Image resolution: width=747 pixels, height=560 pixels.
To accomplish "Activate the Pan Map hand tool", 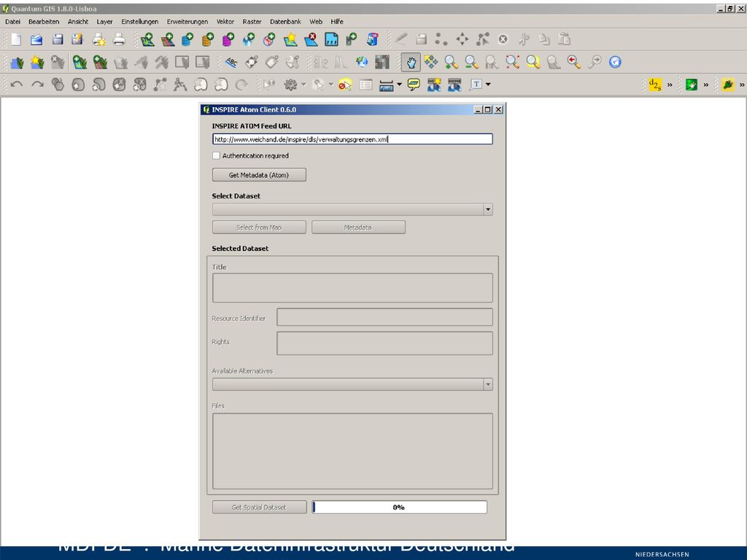I will [411, 63].
